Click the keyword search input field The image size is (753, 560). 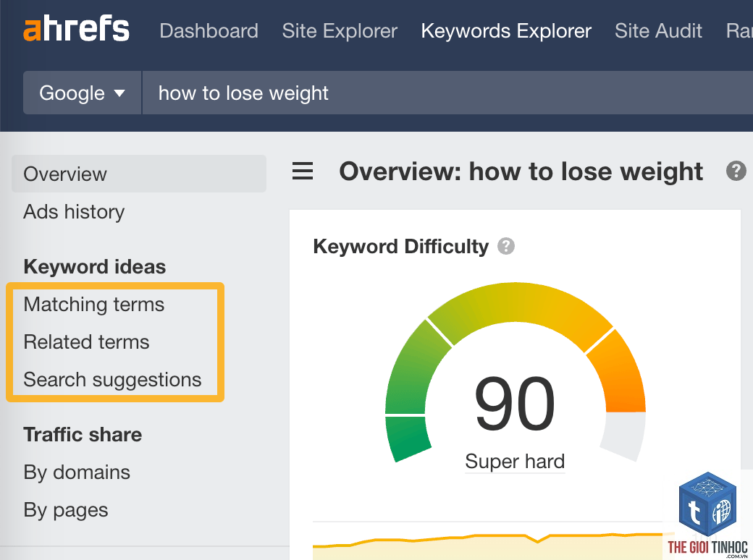447,93
